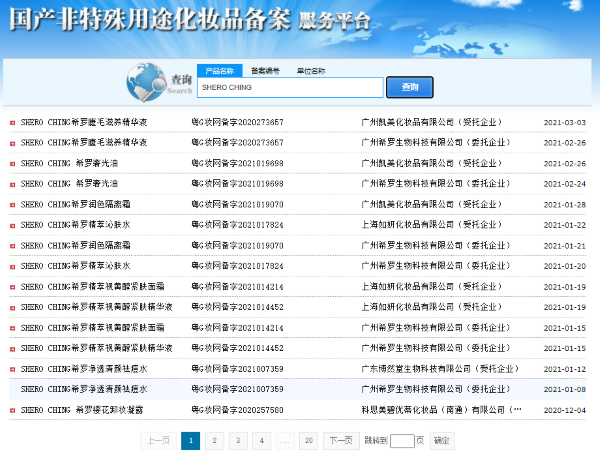This screenshot has width=600, height=458.
Task: Go to page 4 of results
Action: 261,440
